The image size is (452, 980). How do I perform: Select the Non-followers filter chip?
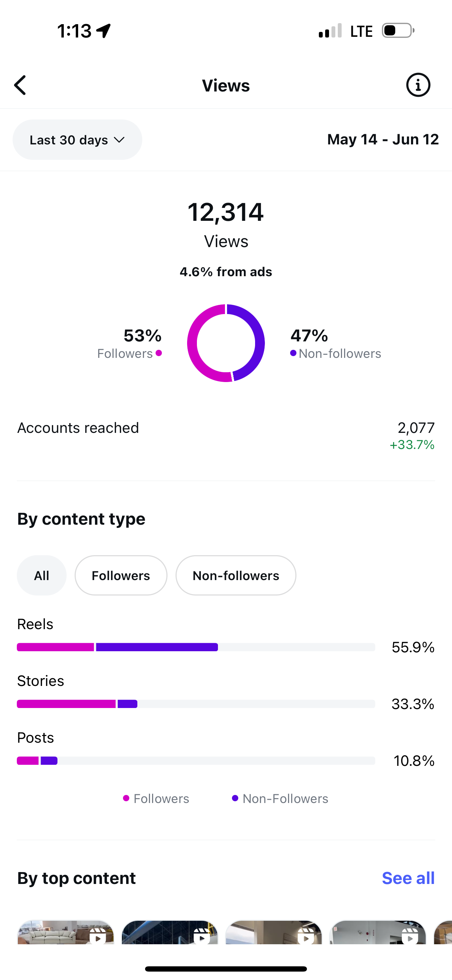(235, 575)
